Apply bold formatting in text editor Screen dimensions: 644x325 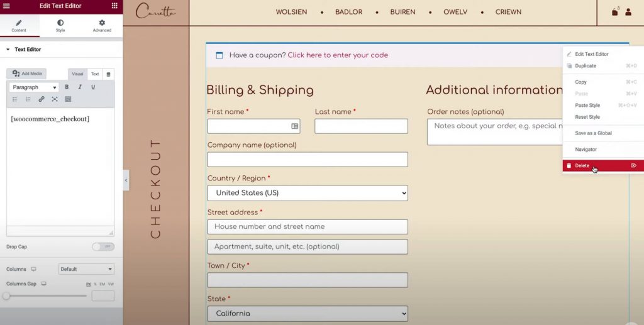(67, 87)
